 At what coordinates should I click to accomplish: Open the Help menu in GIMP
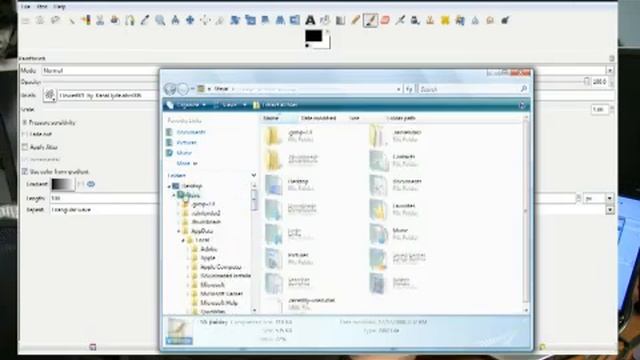click(x=60, y=7)
